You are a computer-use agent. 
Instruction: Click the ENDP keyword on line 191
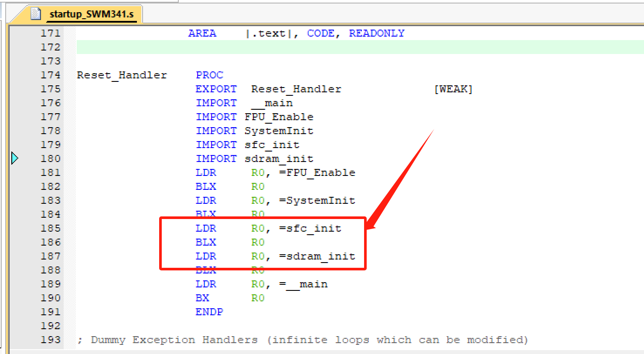tap(209, 312)
